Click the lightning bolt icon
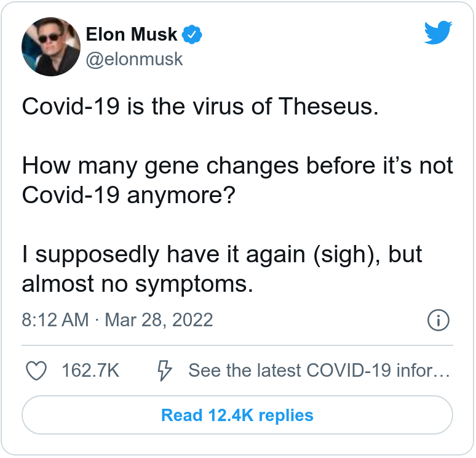Screen dimensions: 476x458 [x=165, y=371]
